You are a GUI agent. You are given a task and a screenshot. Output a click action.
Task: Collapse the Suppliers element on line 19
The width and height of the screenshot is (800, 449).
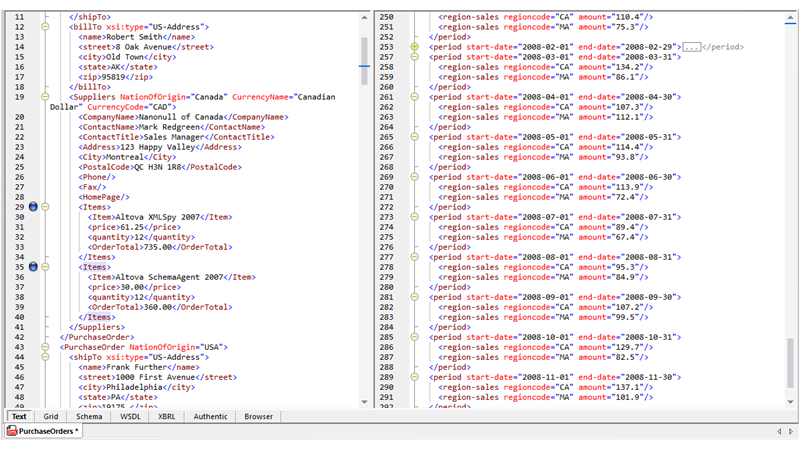coord(45,97)
